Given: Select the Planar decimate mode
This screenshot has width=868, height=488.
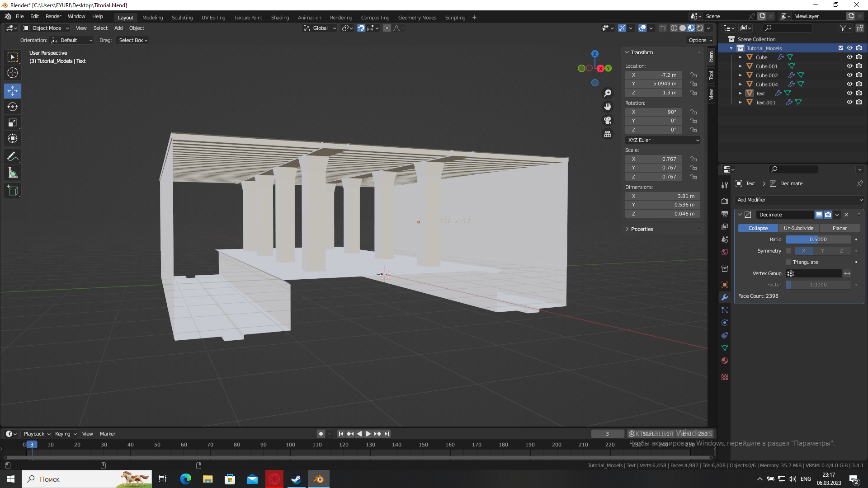Looking at the screenshot, I should point(840,228).
